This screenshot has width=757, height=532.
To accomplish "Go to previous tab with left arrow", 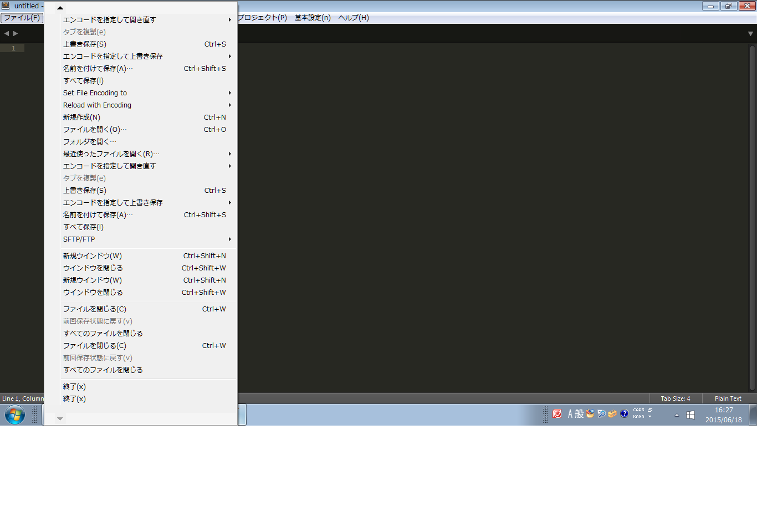I will click(x=7, y=33).
